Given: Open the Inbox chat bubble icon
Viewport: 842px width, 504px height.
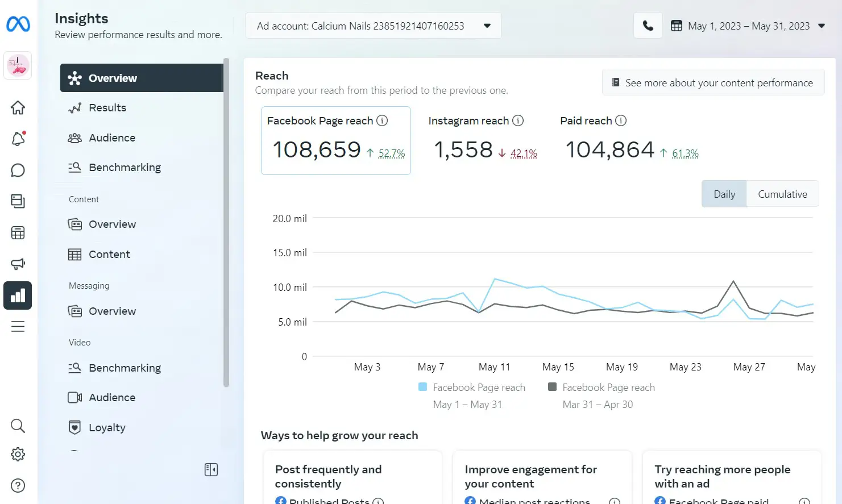Looking at the screenshot, I should point(18,170).
